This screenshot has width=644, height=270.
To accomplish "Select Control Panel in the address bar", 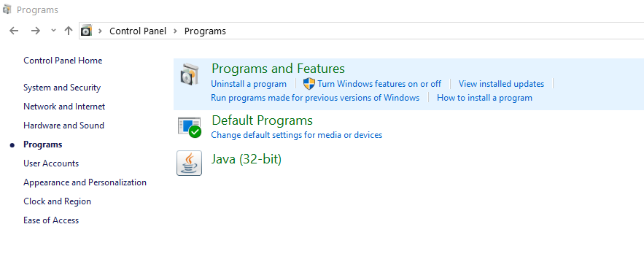I will (x=138, y=31).
